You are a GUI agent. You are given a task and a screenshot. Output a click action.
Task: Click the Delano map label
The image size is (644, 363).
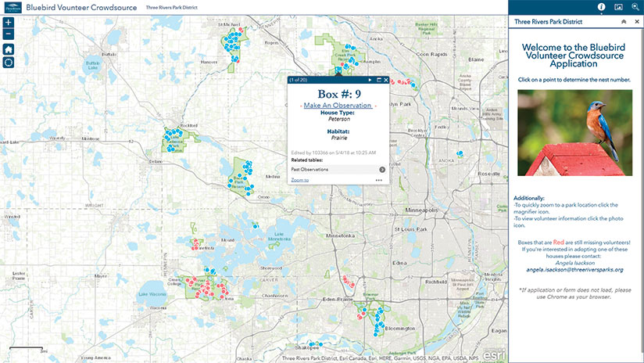point(156,162)
